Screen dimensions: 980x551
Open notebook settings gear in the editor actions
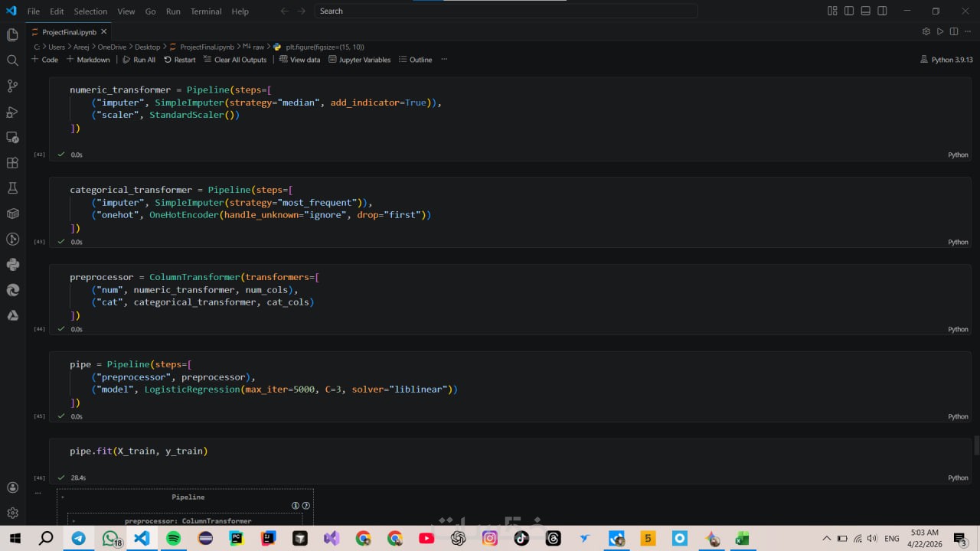926,31
